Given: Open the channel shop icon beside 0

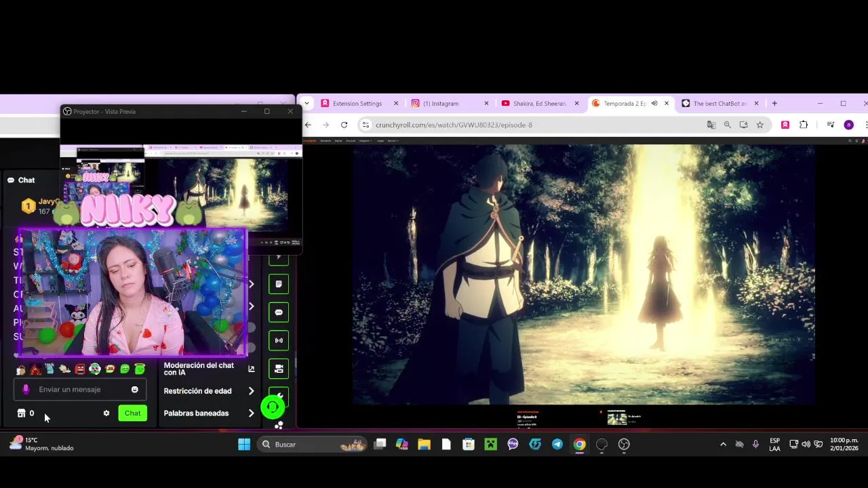Looking at the screenshot, I should click(21, 413).
